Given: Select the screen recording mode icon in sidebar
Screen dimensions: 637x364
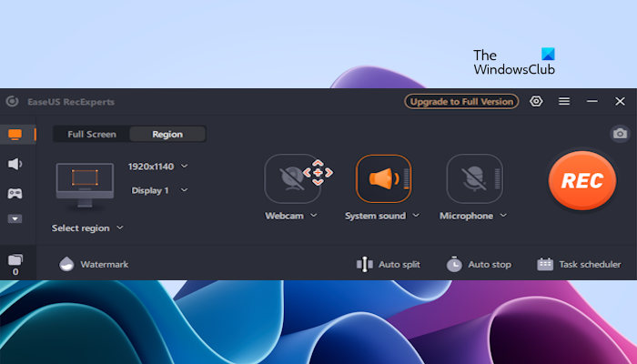Looking at the screenshot, I should (15, 135).
